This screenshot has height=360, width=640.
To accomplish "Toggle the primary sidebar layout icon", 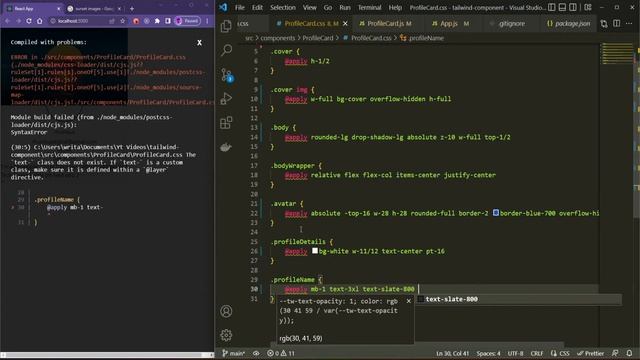I will coord(552,7).
